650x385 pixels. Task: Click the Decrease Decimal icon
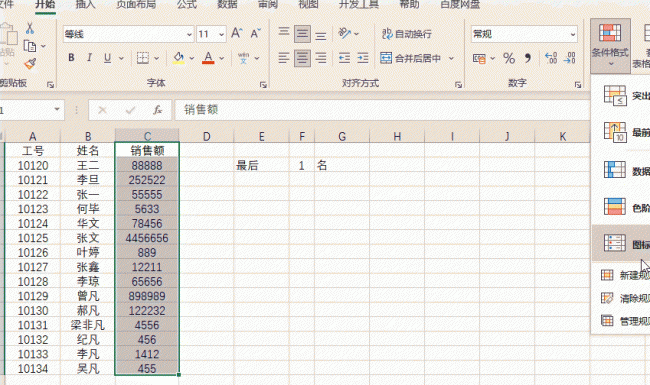coord(569,58)
